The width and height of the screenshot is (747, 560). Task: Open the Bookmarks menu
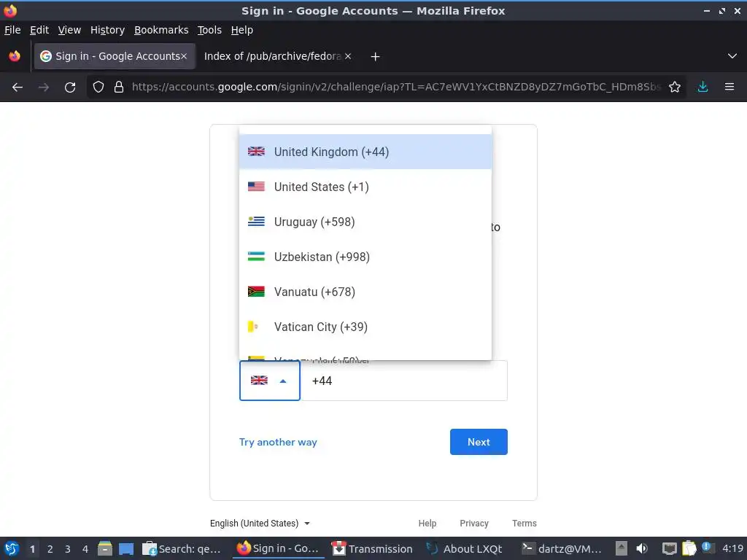pos(161,30)
